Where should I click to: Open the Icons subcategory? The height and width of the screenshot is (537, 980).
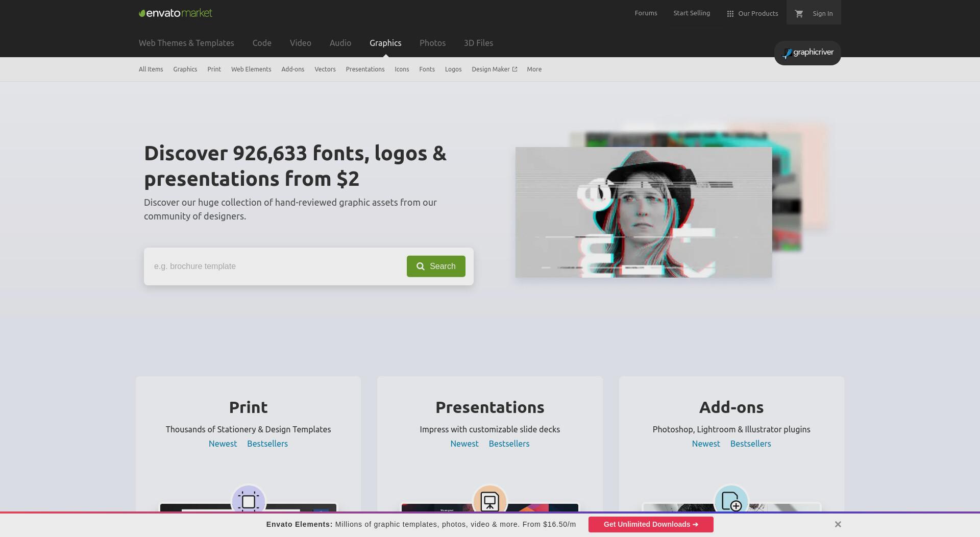pyautogui.click(x=402, y=69)
